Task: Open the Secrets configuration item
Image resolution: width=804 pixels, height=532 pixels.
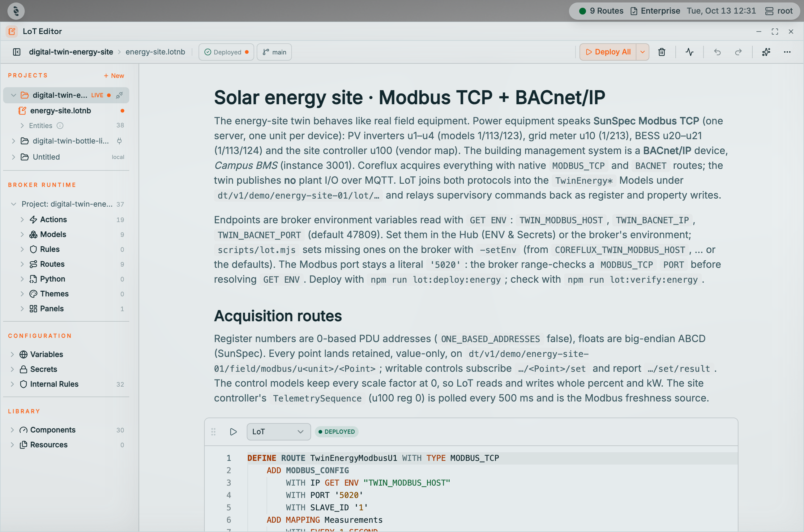Action: [x=66, y=369]
